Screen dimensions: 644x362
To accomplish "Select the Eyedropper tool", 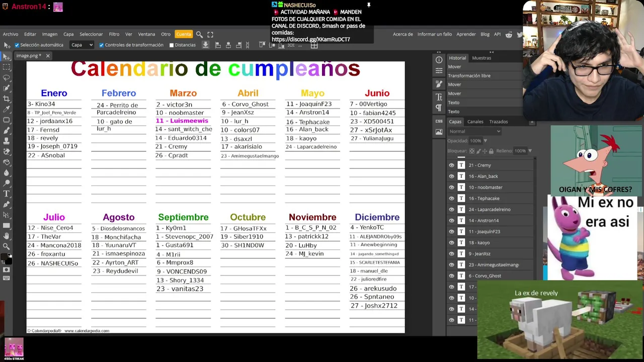I will coord(7,109).
